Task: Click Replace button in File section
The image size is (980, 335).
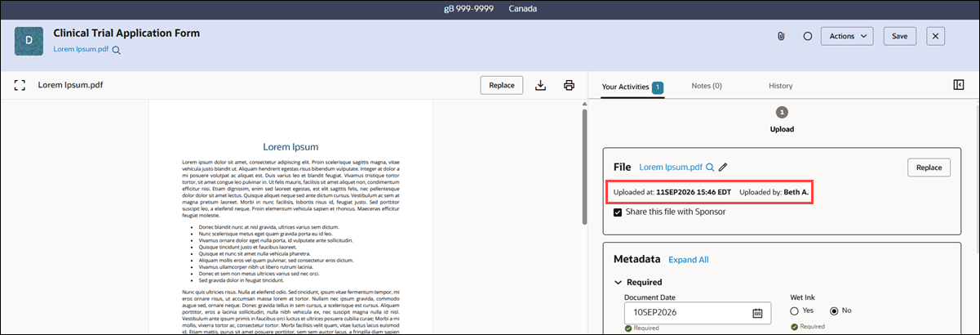Action: click(929, 167)
